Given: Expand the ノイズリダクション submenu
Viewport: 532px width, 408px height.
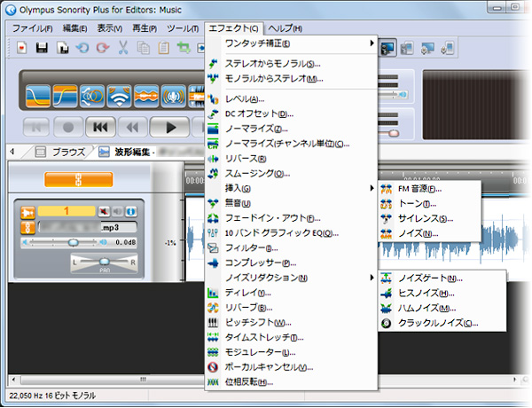Looking at the screenshot, I should (292, 278).
